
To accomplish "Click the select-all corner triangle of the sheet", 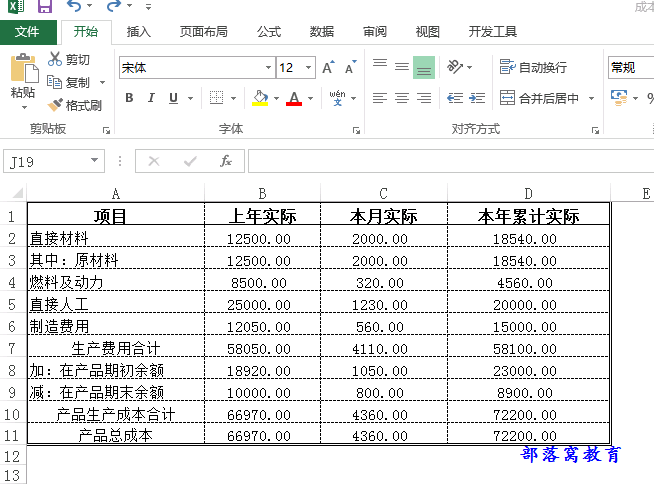I will coord(17,193).
